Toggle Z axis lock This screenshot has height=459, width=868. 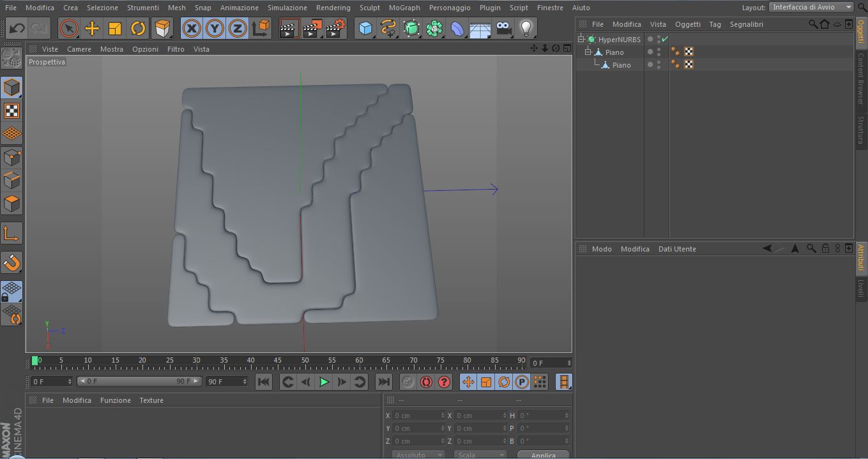[238, 29]
